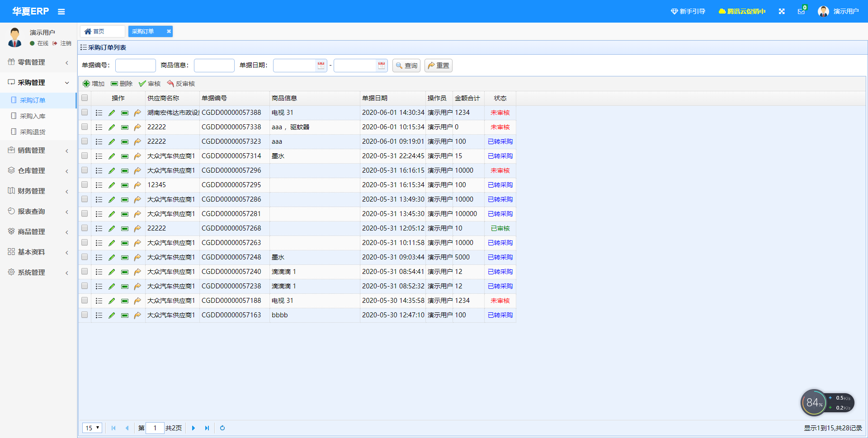
Task: Click the calendar icon for start date
Action: pyautogui.click(x=321, y=66)
